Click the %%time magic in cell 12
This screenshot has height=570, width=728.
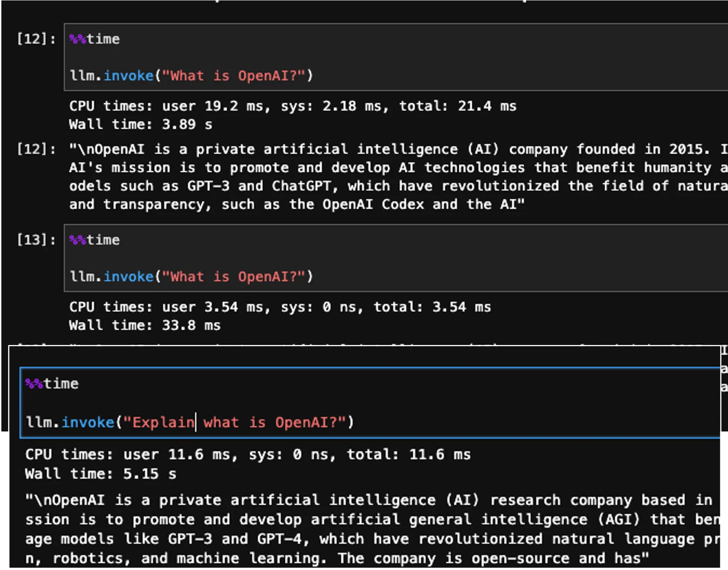coord(94,39)
